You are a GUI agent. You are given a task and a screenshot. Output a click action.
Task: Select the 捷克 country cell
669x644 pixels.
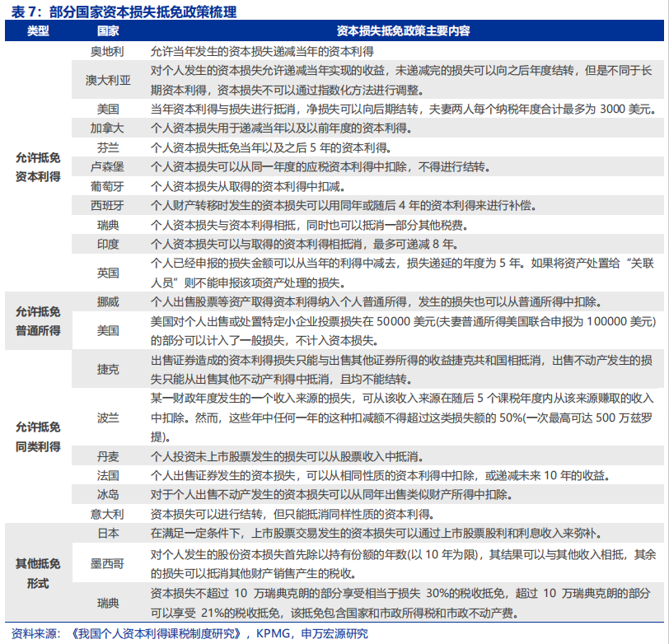[107, 369]
